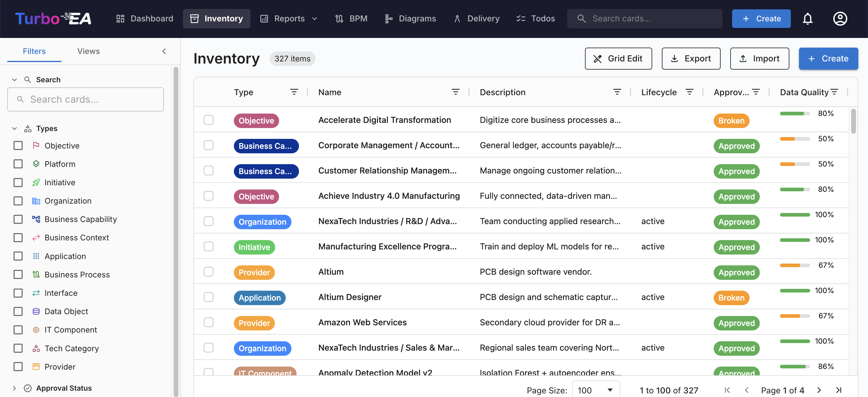Open the Name column filter
Viewport: 868px width, 397px height.
tap(456, 92)
